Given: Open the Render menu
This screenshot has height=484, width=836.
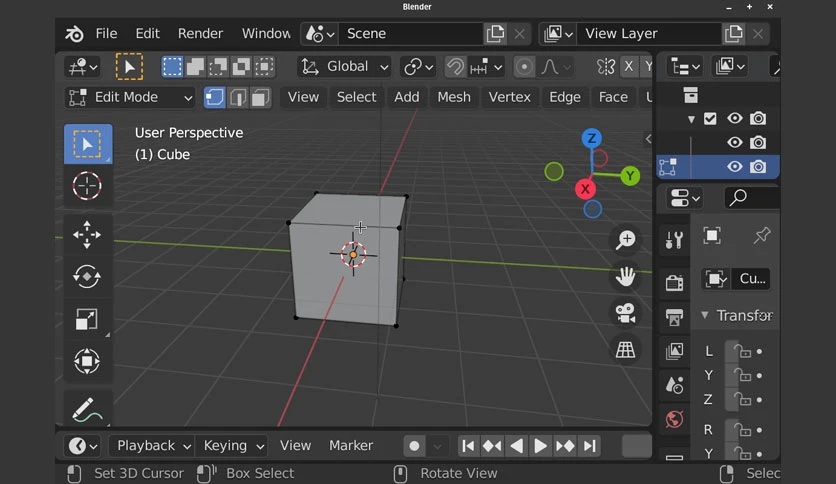Looking at the screenshot, I should pyautogui.click(x=200, y=34).
